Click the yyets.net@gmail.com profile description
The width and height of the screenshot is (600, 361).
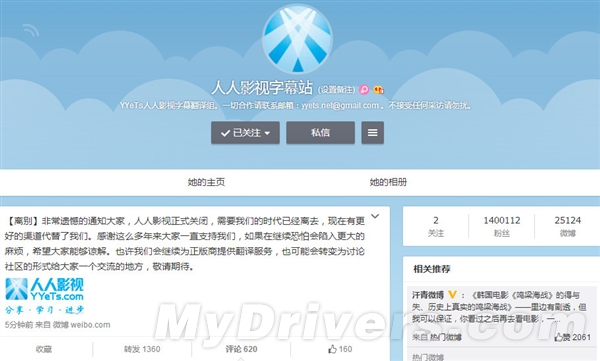coord(295,105)
